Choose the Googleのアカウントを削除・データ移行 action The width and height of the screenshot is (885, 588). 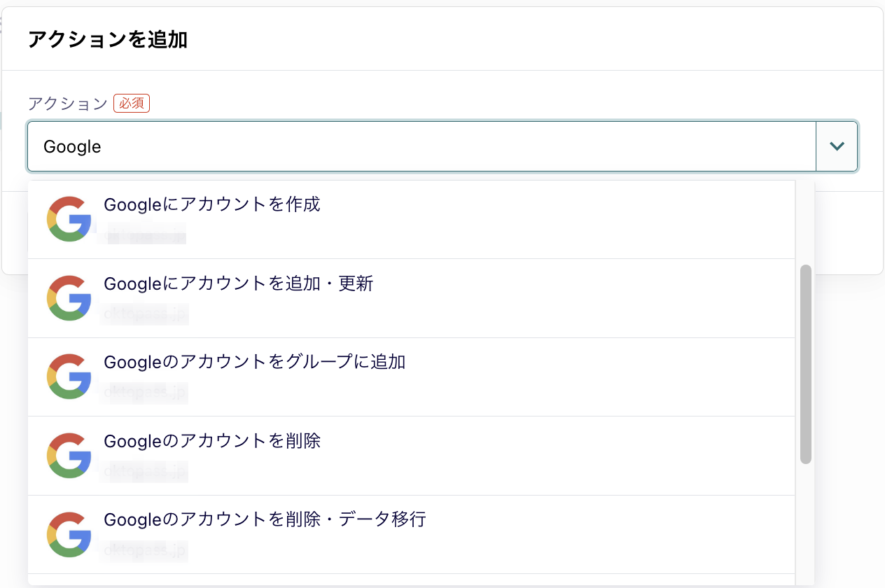265,519
